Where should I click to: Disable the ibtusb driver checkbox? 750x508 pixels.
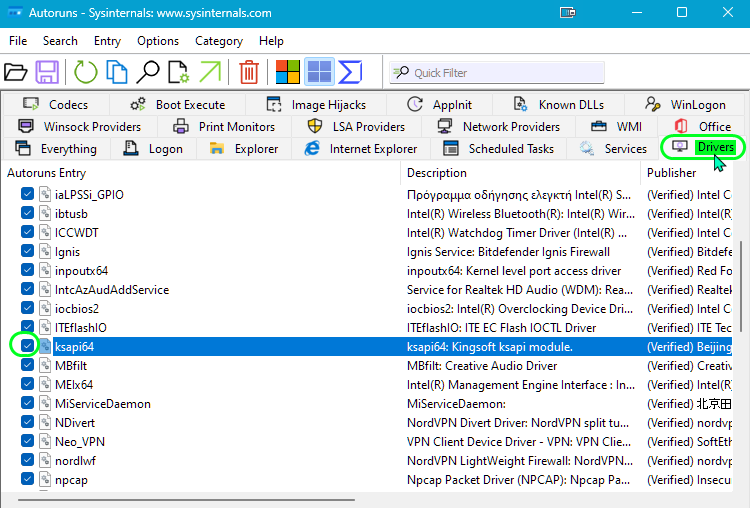[x=27, y=213]
